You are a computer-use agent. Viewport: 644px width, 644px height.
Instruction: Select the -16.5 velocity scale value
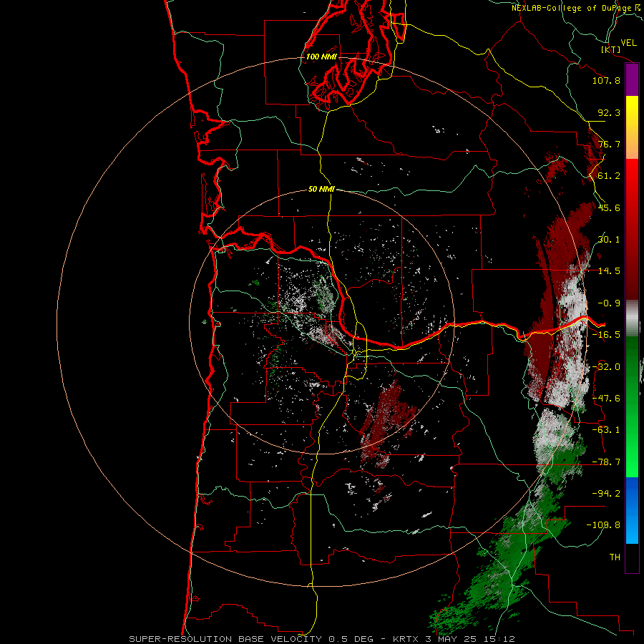(x=606, y=335)
